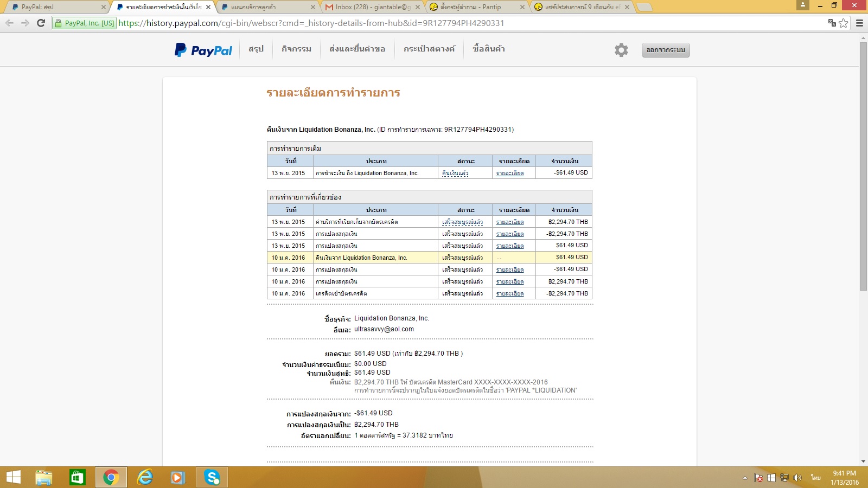868x488 pixels.
Task: Open รายละเอียด for 10 ม.ค. ฿2,294.70 THB conversion
Action: pos(510,281)
